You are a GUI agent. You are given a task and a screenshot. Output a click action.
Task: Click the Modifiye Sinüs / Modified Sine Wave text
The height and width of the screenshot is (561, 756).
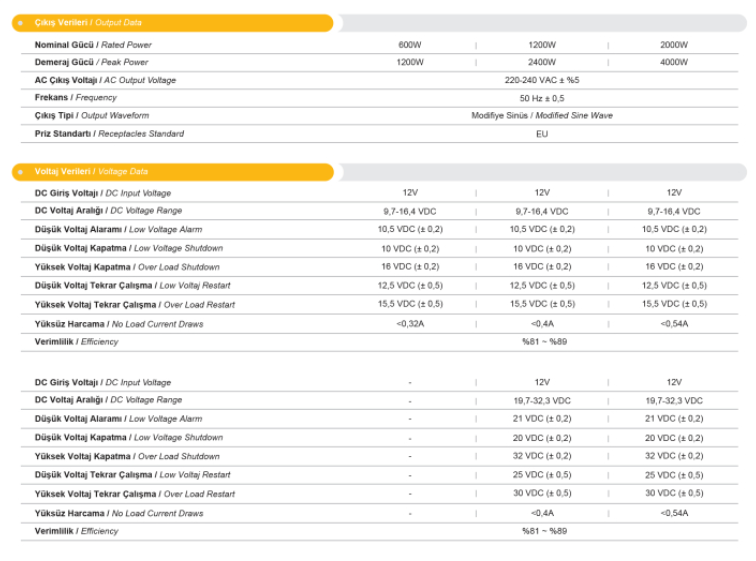point(541,116)
